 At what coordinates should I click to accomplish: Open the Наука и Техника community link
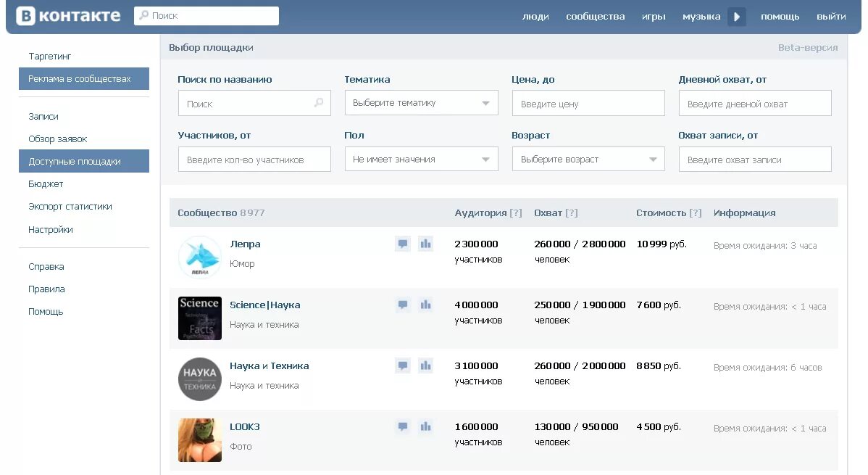[x=269, y=365]
